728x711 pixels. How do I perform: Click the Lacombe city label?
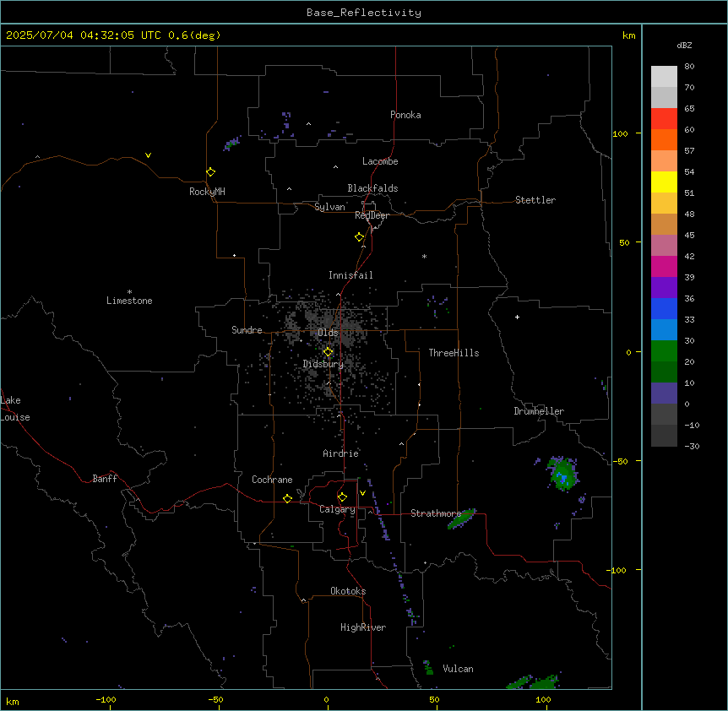(x=380, y=161)
